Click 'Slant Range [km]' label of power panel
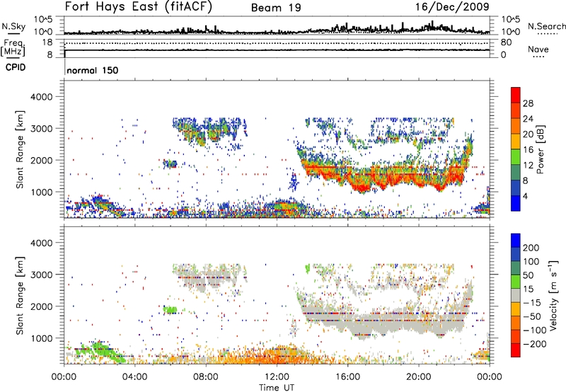Viewport: 566px width, 392px height. [x=20, y=149]
